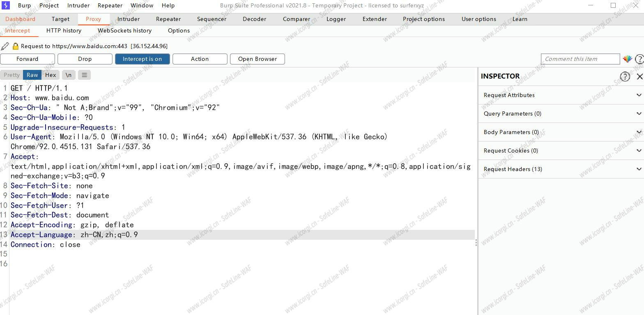The image size is (644, 315).
Task: Switch to Pretty view
Action: pos(11,75)
